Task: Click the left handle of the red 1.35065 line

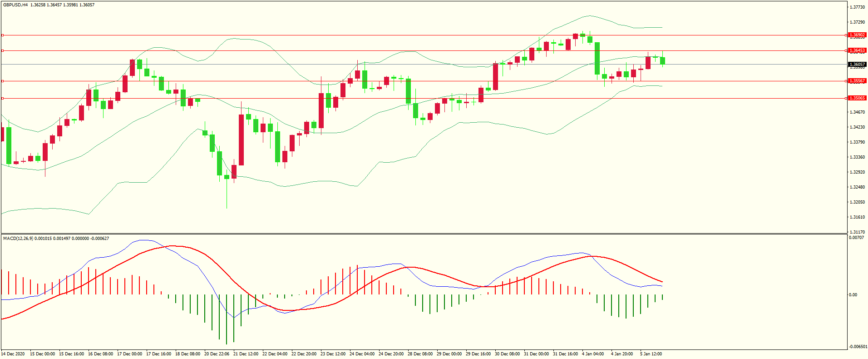Action: [2, 98]
